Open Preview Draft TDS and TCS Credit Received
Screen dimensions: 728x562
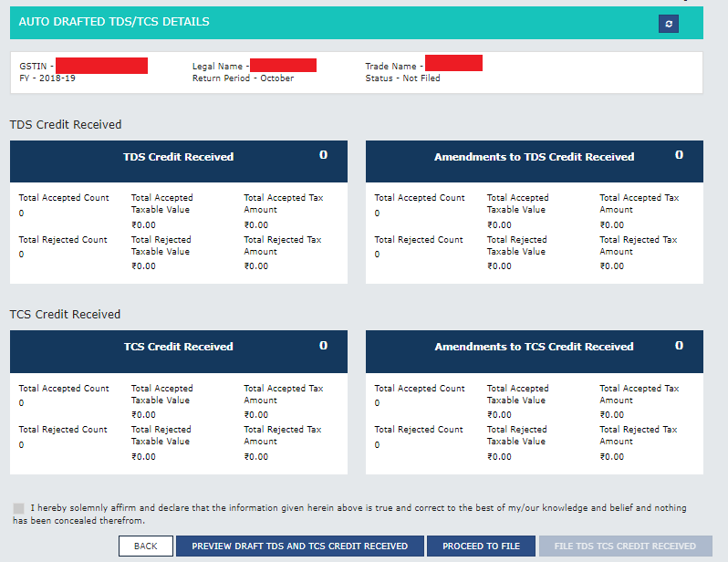(299, 546)
